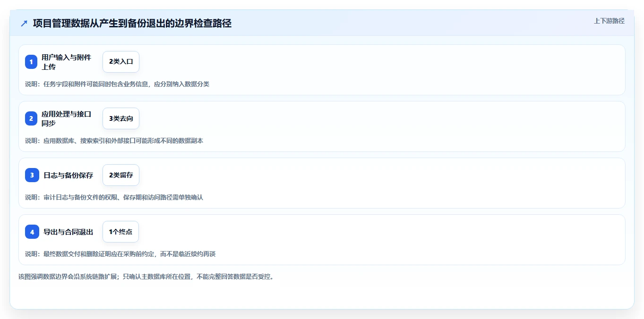The width and height of the screenshot is (644, 319).
Task: Select step number 4 badge
Action: [x=32, y=232]
